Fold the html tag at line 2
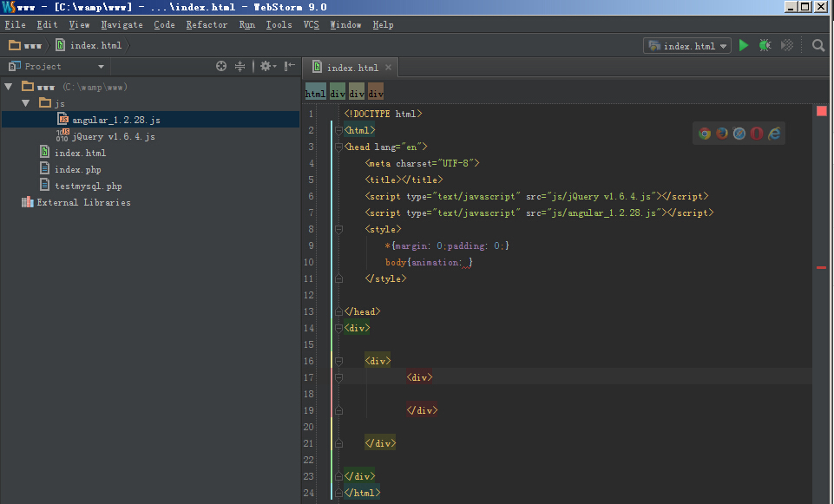The image size is (834, 504). coord(338,130)
